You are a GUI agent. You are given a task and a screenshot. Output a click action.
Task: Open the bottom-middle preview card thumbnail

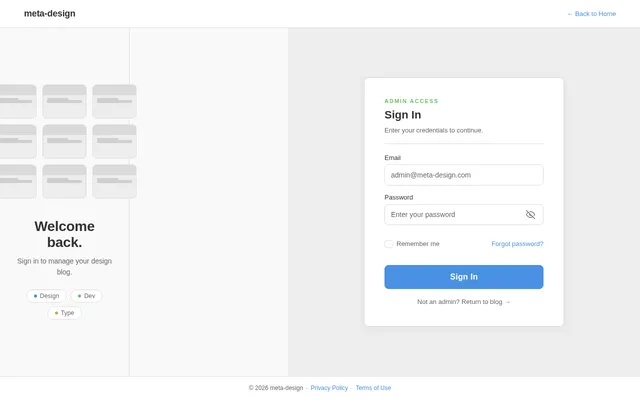pyautogui.click(x=64, y=181)
